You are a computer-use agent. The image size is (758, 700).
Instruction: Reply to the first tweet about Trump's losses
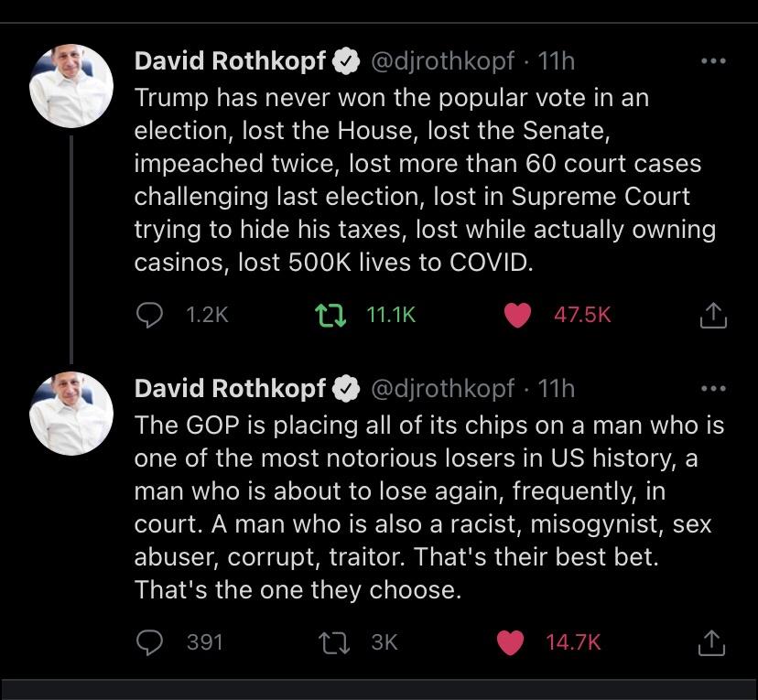(149, 315)
